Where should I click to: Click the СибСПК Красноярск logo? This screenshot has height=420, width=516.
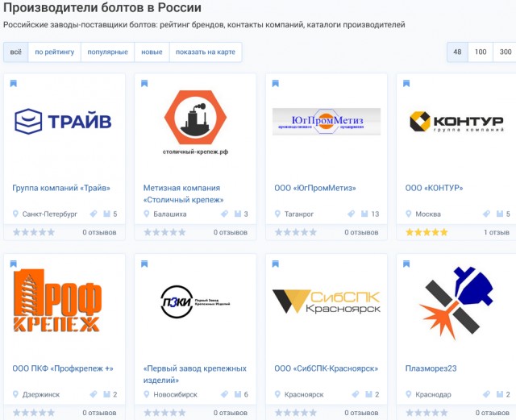pyautogui.click(x=326, y=301)
